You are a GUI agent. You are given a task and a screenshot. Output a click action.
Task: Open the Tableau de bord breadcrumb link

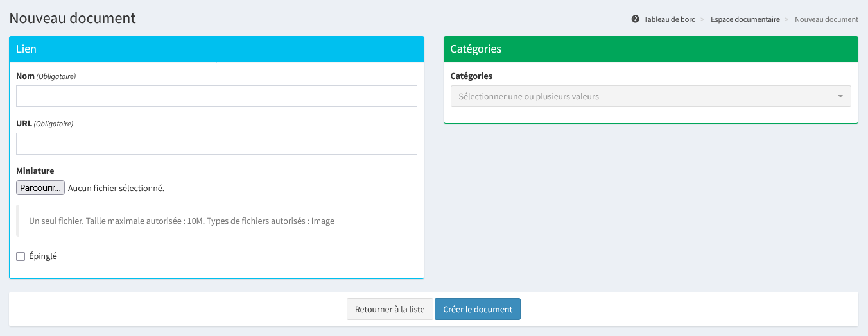click(x=669, y=19)
